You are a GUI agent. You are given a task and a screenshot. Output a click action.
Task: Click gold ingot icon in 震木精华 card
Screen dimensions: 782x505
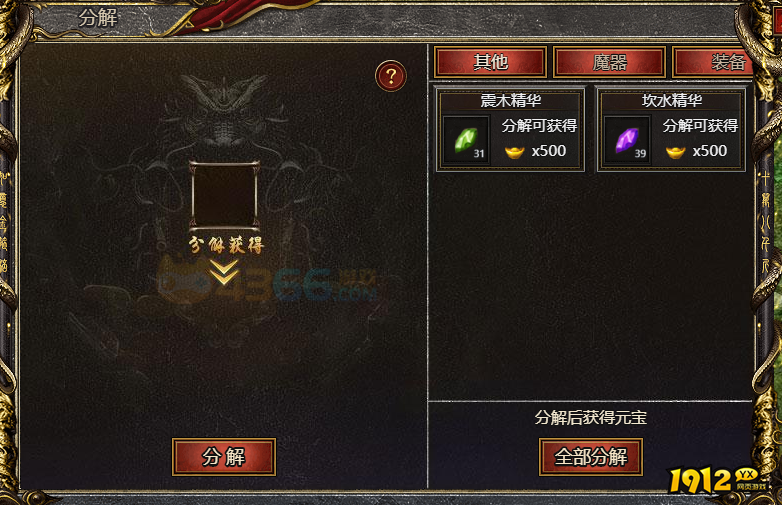514,152
